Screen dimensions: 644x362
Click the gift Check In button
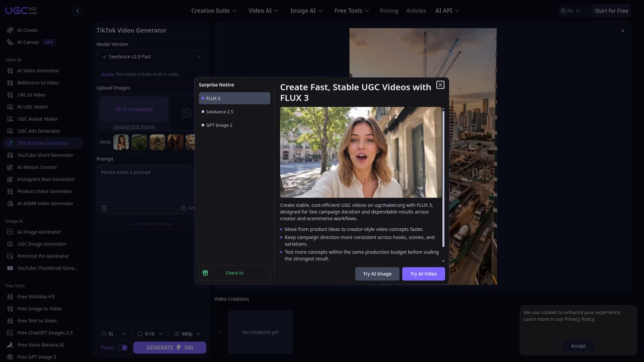click(x=234, y=273)
